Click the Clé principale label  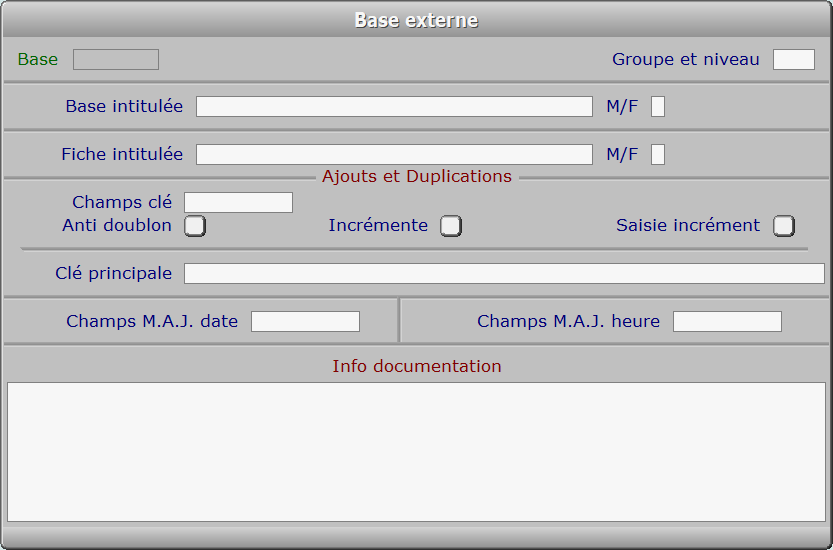coord(114,273)
